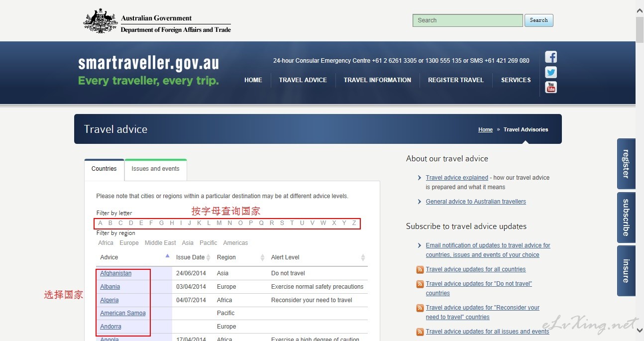644x341 pixels.
Task: Open the subscribe side tab
Action: pyautogui.click(x=626, y=218)
